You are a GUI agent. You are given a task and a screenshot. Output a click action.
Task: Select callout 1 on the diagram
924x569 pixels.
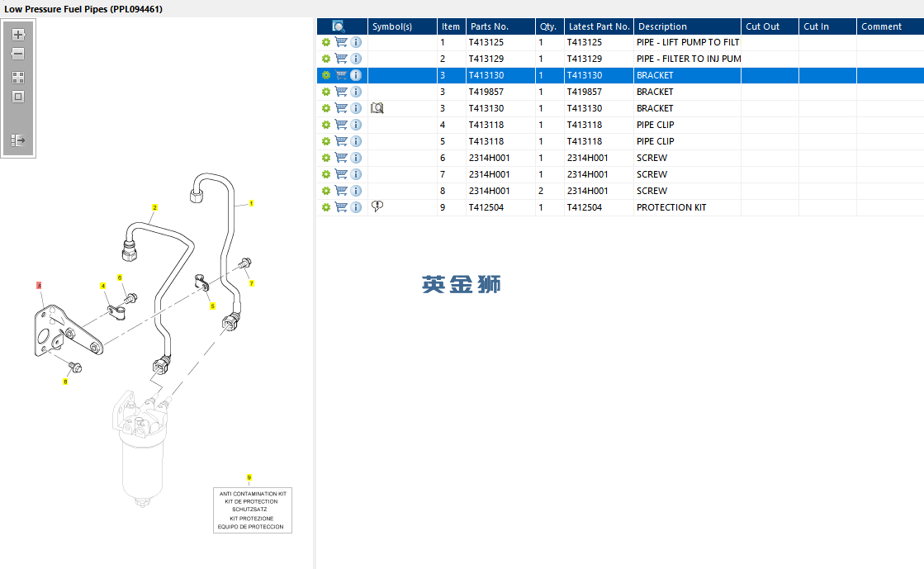click(x=251, y=203)
